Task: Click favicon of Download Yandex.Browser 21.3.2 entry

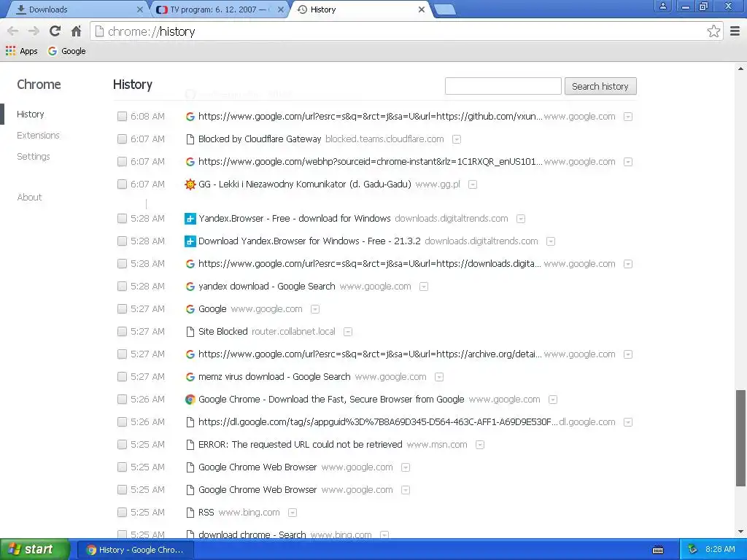Action: (x=190, y=241)
